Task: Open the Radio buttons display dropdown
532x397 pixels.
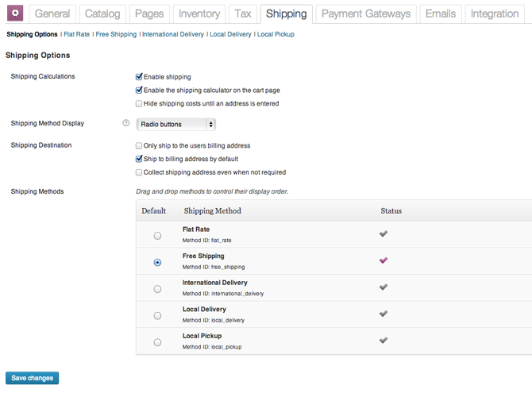Action: [175, 124]
